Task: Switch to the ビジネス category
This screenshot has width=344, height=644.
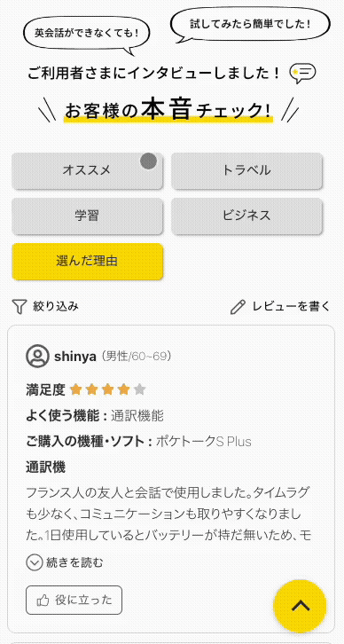Action: 246,216
